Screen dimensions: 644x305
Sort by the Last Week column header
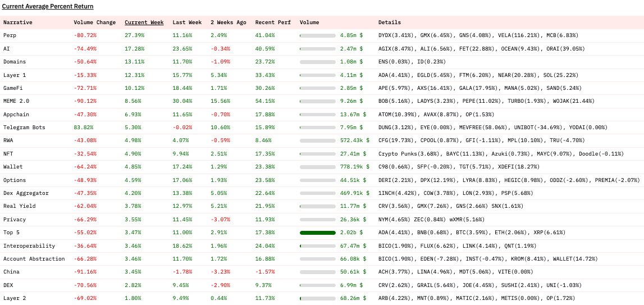point(187,22)
